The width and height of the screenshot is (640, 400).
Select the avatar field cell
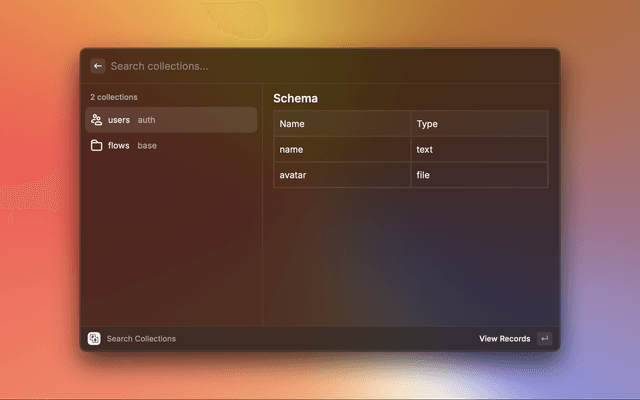[293, 175]
